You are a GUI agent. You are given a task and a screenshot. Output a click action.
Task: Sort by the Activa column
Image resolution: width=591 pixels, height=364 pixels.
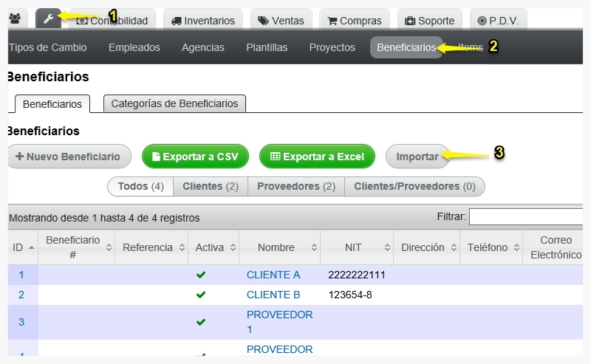[213, 247]
